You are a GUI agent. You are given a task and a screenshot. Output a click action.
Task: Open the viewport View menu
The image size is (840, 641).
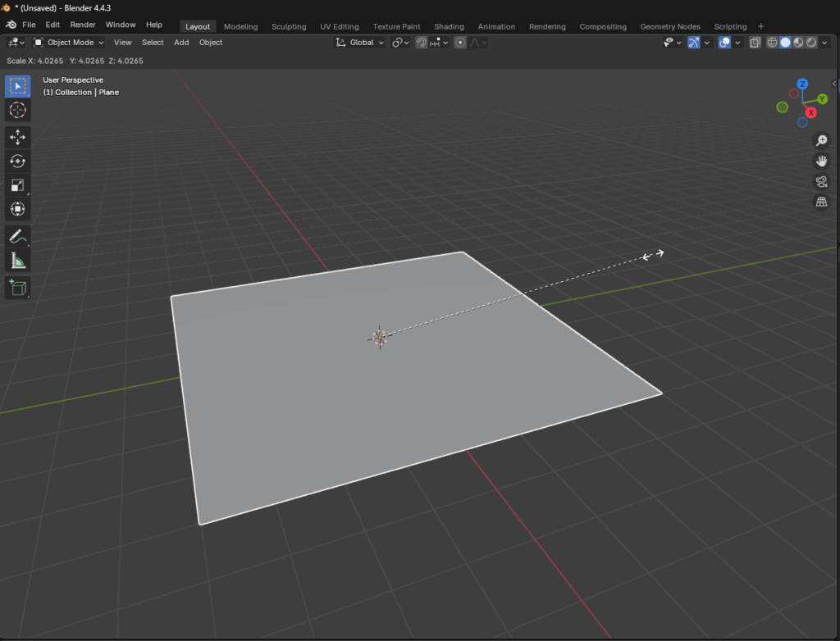tap(123, 43)
